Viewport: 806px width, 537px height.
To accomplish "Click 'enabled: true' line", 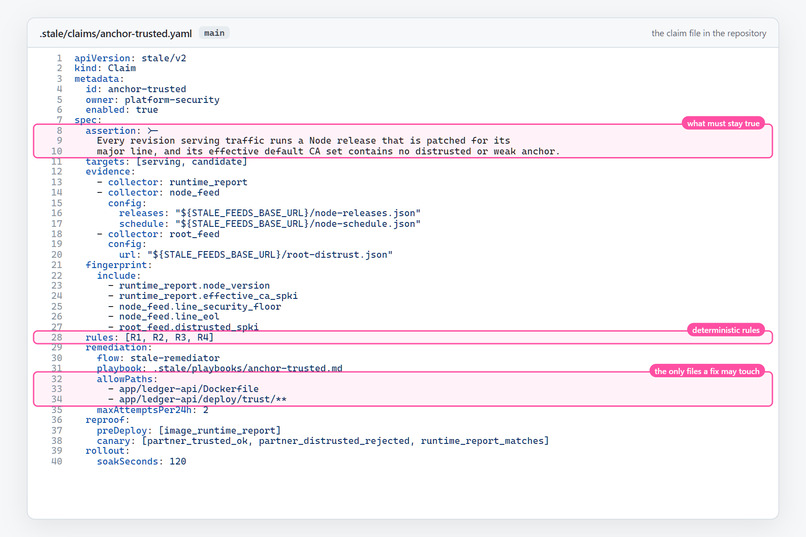I will 122,110.
